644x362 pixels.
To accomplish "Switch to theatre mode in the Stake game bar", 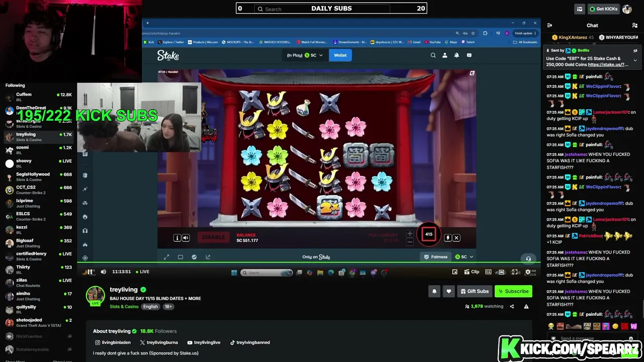I will tap(181, 257).
